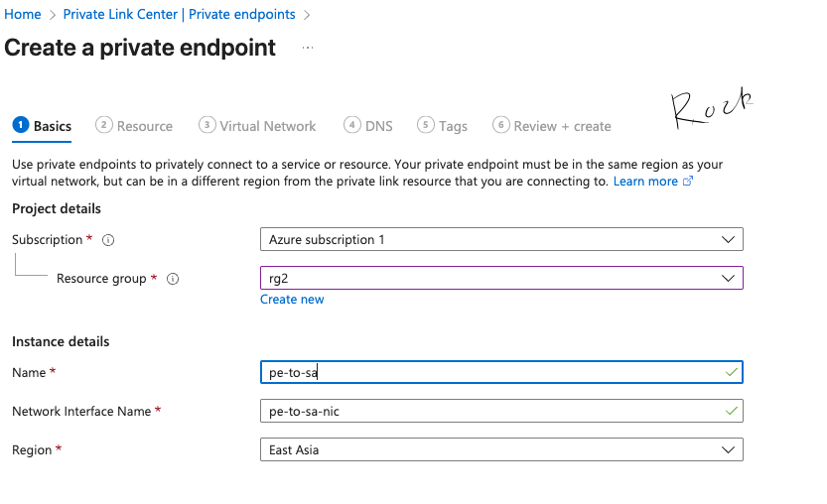Click the step 2 circle for Resource

(103, 125)
